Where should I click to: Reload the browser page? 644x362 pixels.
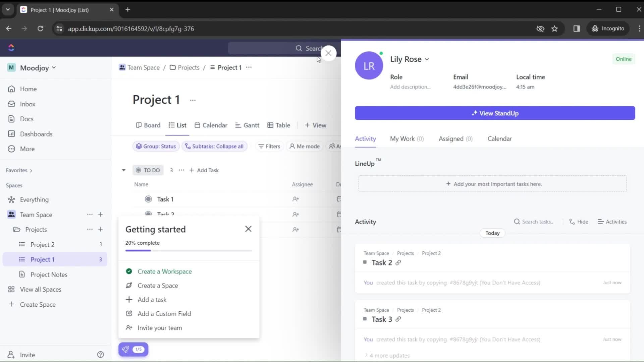(40, 29)
